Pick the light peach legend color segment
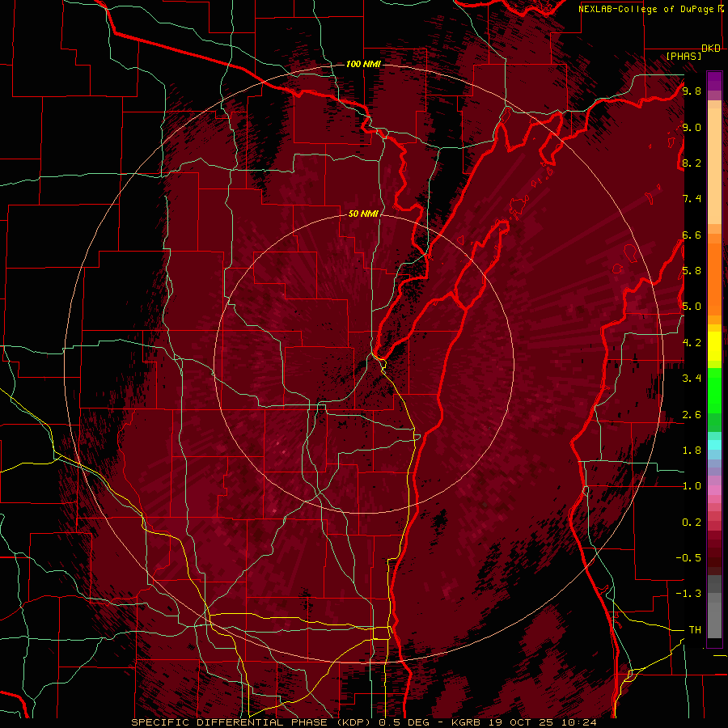728x728 pixels. click(x=714, y=167)
